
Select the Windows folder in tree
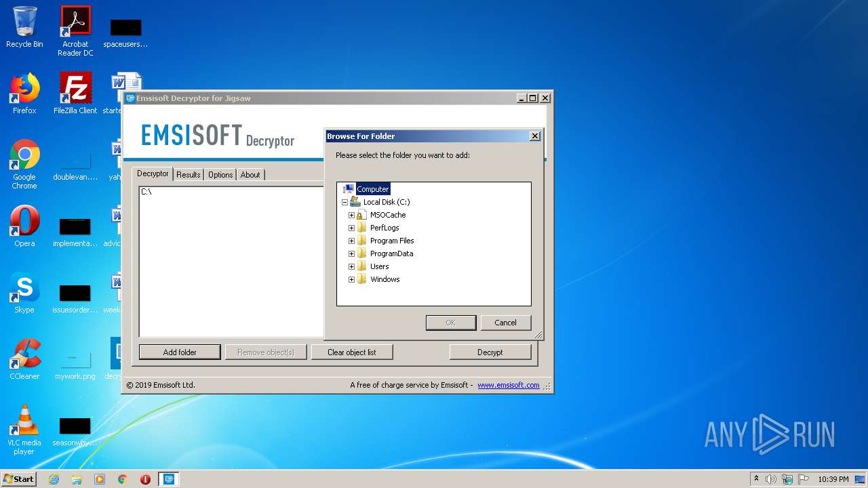(x=384, y=279)
